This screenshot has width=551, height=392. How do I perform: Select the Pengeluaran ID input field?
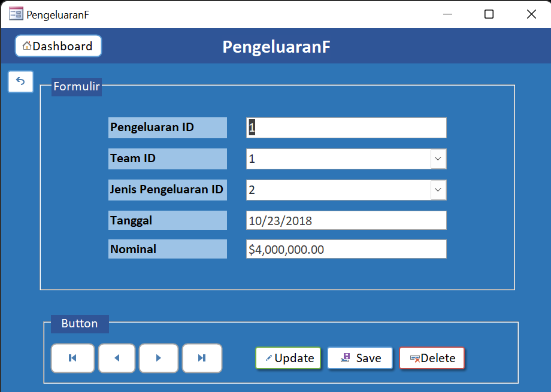[346, 127]
